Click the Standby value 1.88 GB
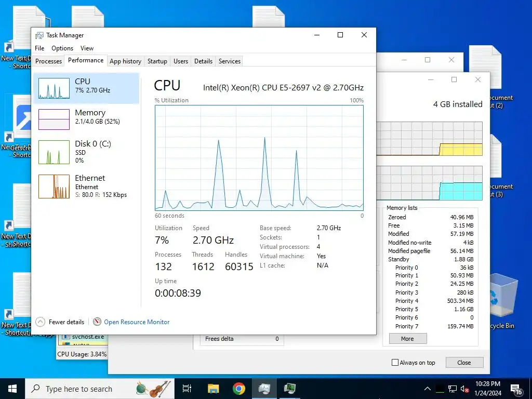The width and height of the screenshot is (532, 399). pos(464,259)
